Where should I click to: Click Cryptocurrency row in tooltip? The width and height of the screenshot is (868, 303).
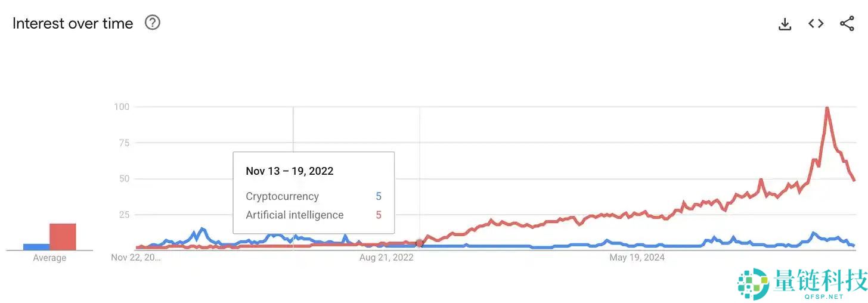[314, 196]
